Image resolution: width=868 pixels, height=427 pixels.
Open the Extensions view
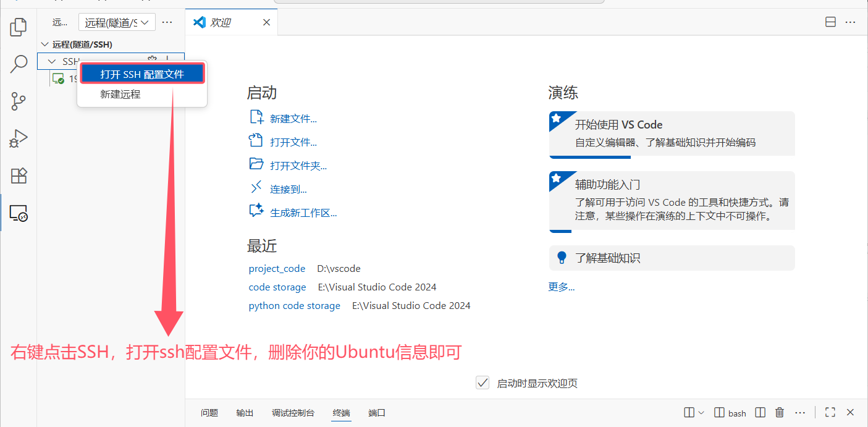(18, 175)
